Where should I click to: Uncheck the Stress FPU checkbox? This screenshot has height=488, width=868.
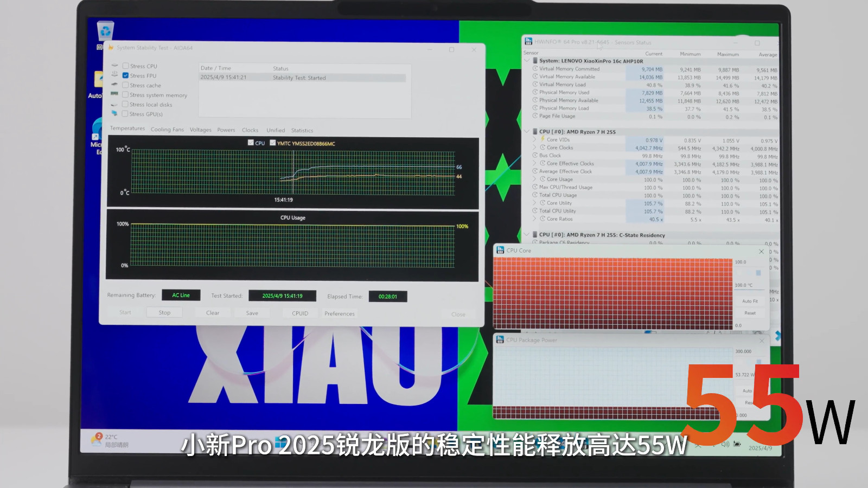pyautogui.click(x=125, y=75)
